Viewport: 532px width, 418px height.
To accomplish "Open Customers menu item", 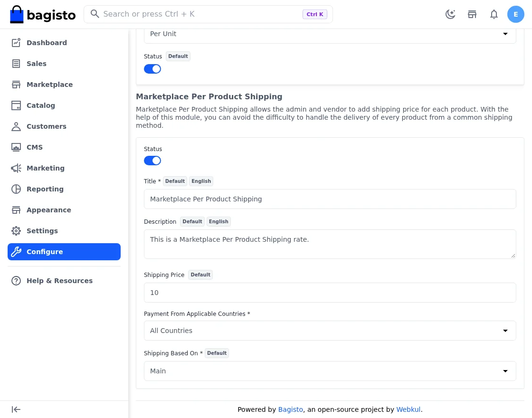I will coord(64,126).
